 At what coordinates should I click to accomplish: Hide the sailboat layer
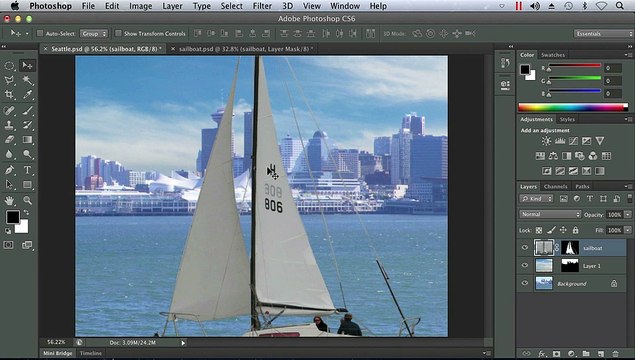click(x=525, y=248)
